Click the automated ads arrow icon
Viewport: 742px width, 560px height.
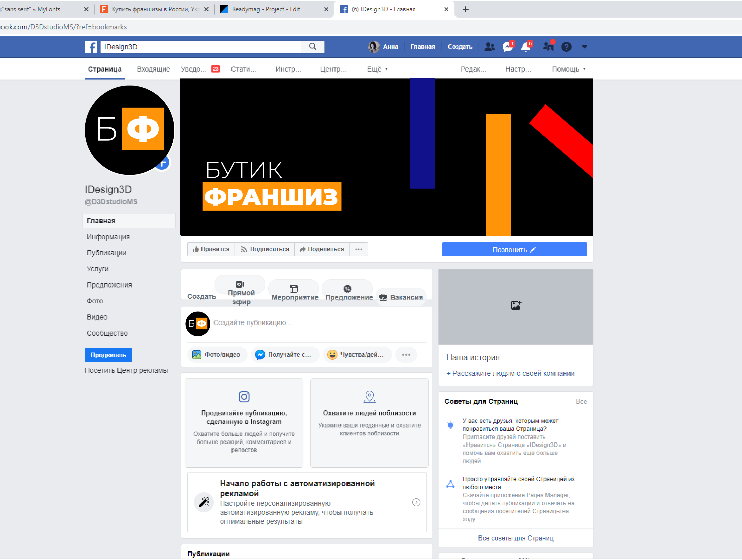pyautogui.click(x=416, y=502)
